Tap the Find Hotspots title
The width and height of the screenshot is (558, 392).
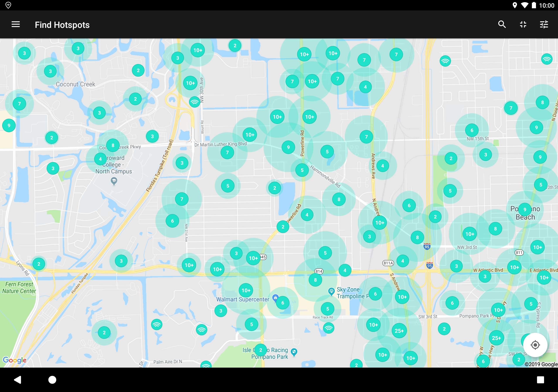[x=62, y=25]
